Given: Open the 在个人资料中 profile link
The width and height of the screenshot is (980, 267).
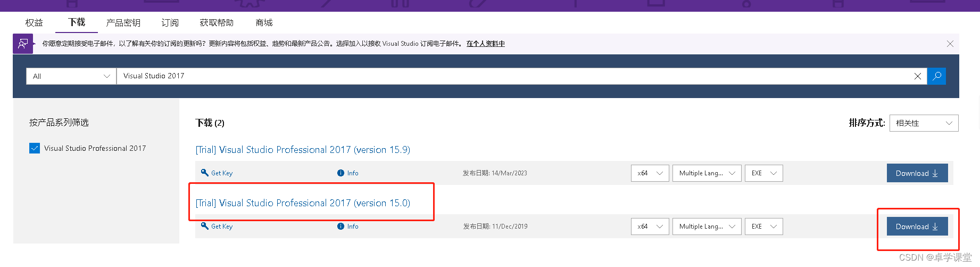Looking at the screenshot, I should pos(486,44).
